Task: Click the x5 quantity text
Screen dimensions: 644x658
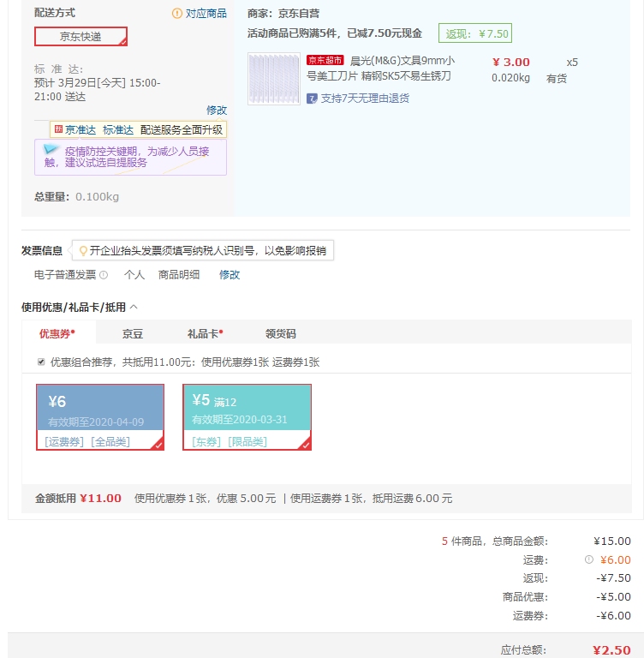Action: pyautogui.click(x=572, y=63)
